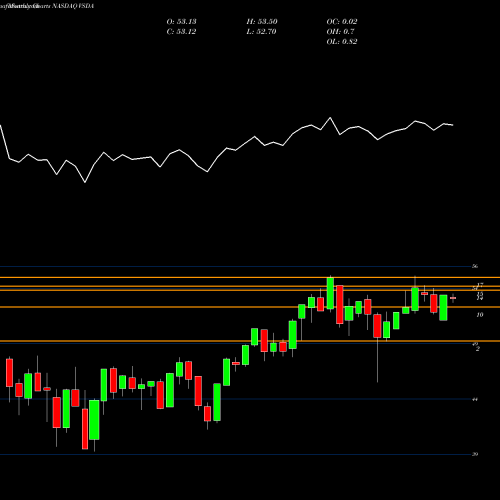Image resolution: width=500 pixels, height=500 pixels.
Task: Select the tallest green candle near chart peak
Action: point(330,293)
